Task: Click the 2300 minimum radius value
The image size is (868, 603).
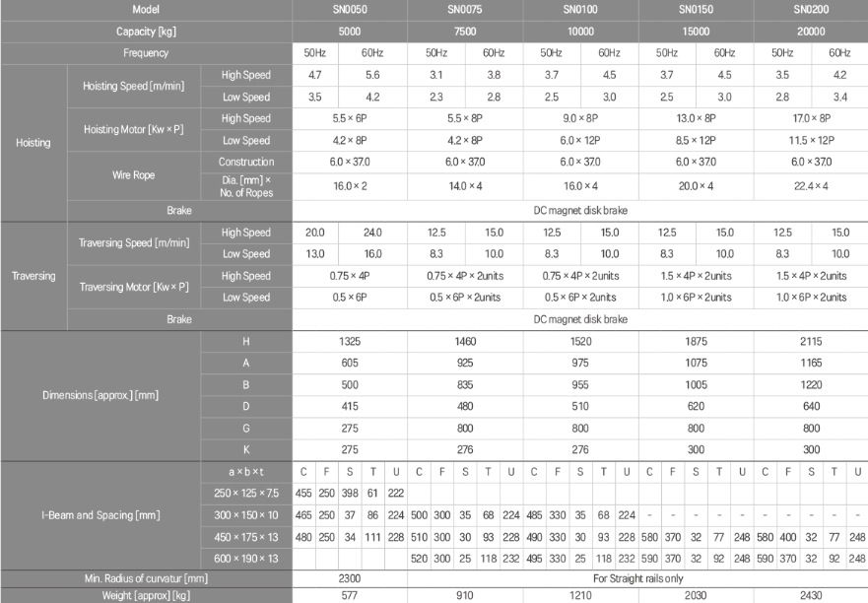Action: tap(351, 578)
